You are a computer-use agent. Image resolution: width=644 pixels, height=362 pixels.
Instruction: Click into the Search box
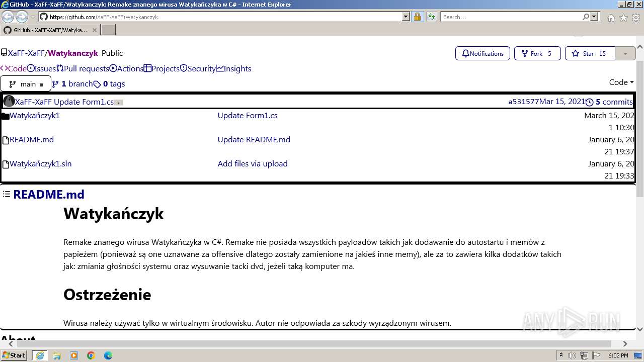pyautogui.click(x=511, y=17)
